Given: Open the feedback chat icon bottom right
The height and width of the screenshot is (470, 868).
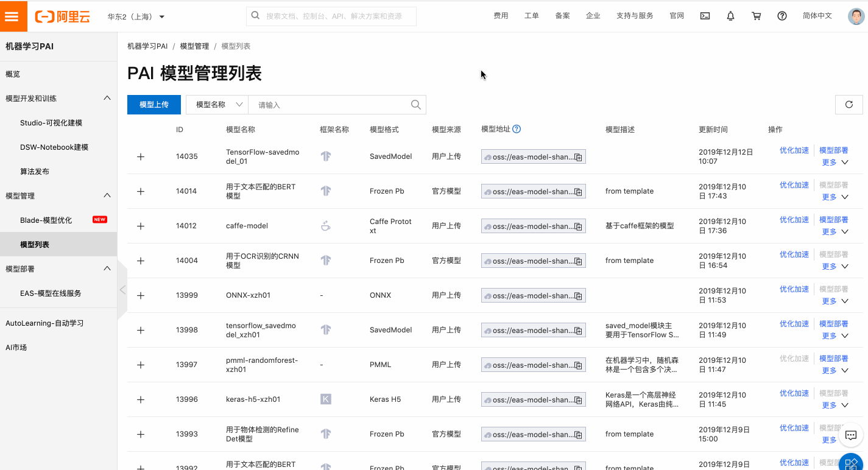Looking at the screenshot, I should point(851,435).
